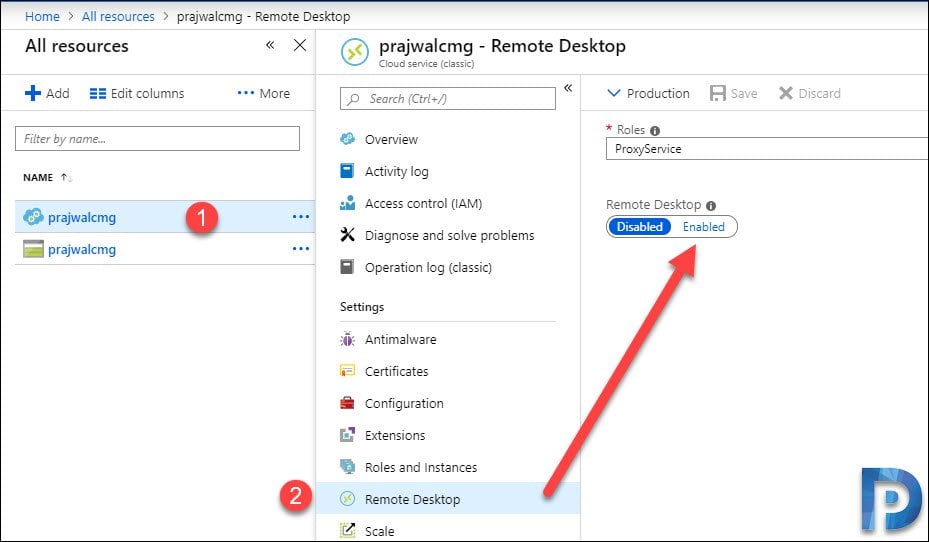
Task: Open the Certificates settings
Action: [x=396, y=371]
